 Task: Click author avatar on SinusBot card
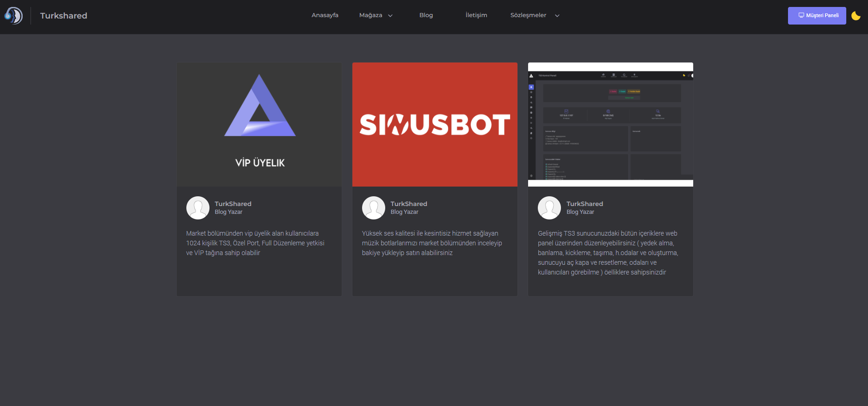[x=374, y=208]
